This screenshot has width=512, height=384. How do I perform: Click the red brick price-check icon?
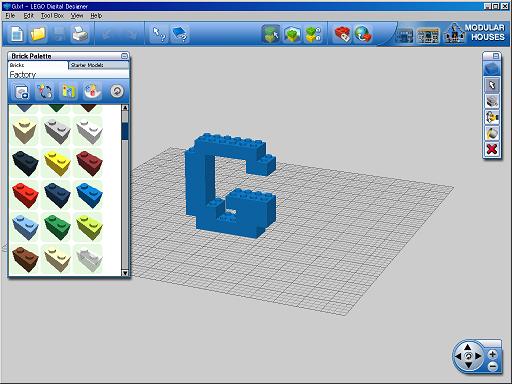(x=342, y=34)
